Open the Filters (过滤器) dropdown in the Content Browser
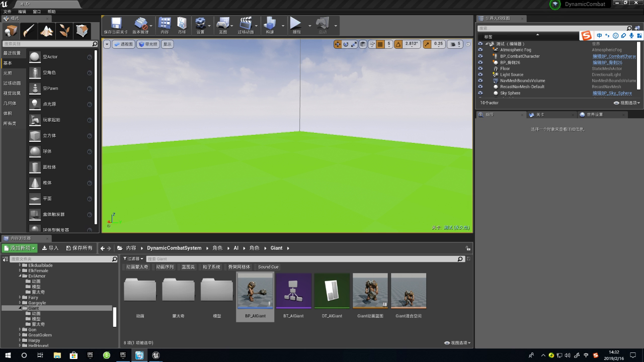The height and width of the screenshot is (362, 644). [134, 259]
